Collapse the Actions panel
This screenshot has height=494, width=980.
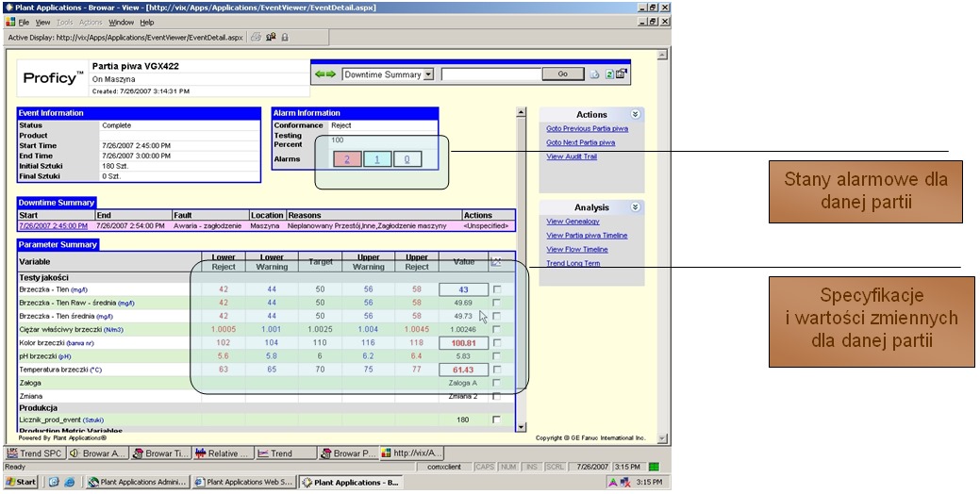tap(635, 114)
